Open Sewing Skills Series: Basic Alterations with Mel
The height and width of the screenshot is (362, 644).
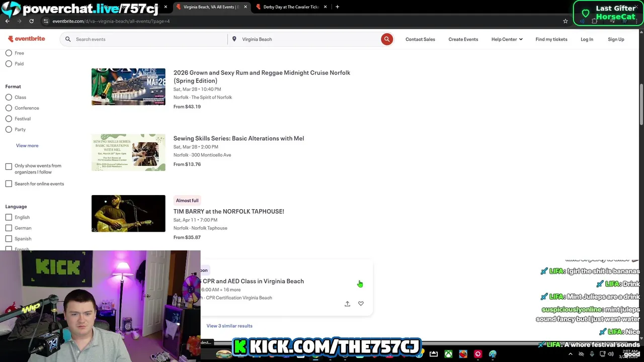click(x=238, y=138)
